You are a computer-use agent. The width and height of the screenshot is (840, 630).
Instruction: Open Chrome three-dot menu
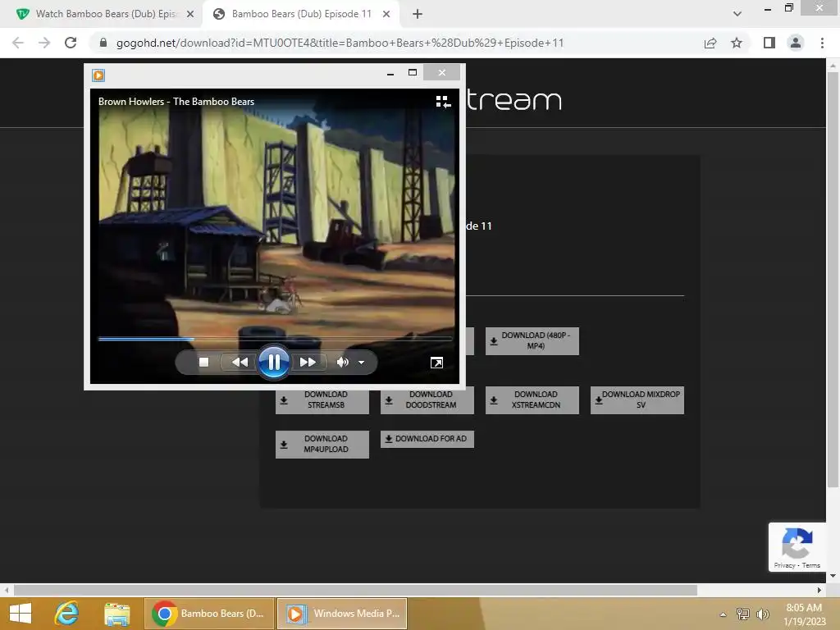click(822, 43)
